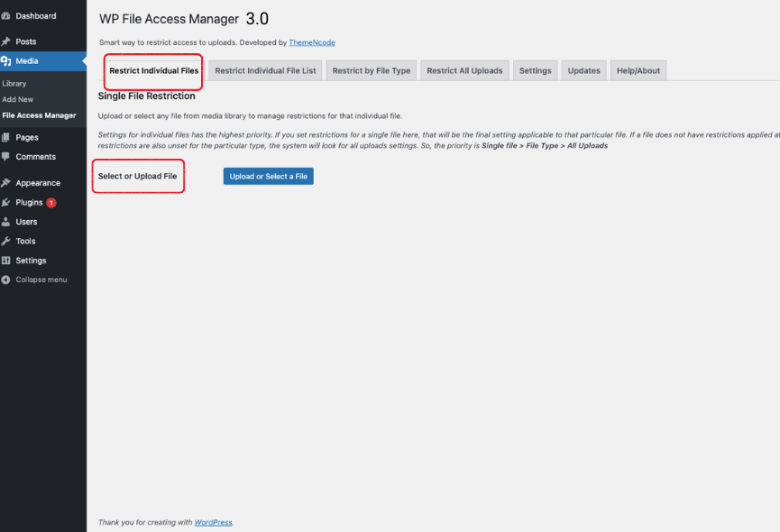The image size is (780, 532).
Task: Open Library under Media
Action: pos(14,84)
